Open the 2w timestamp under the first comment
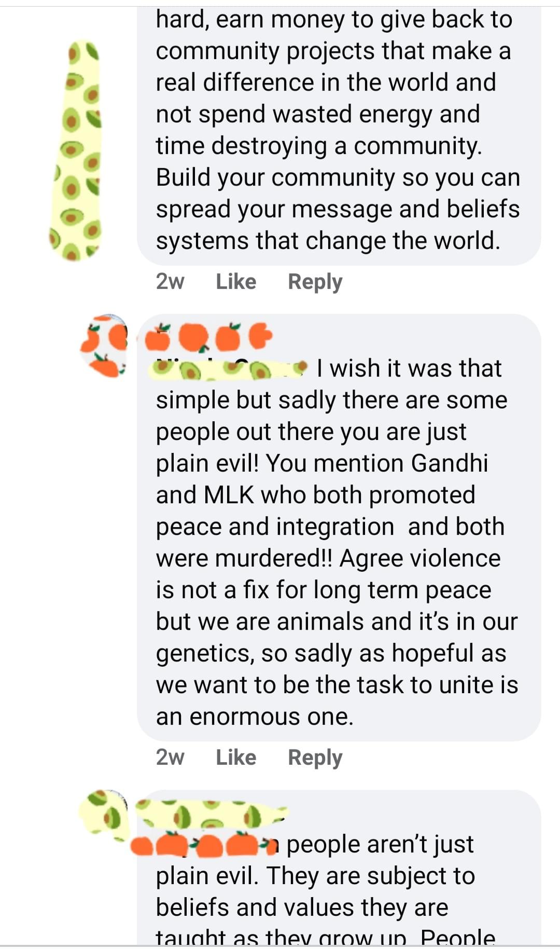560x949 pixels. [170, 282]
